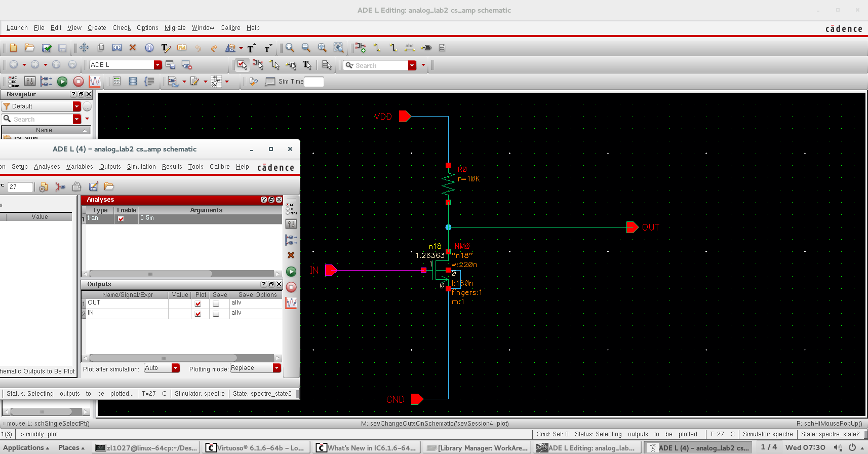Open the calculator icon in main toolbar
Viewport: 868px width, 454px height.
click(116, 81)
